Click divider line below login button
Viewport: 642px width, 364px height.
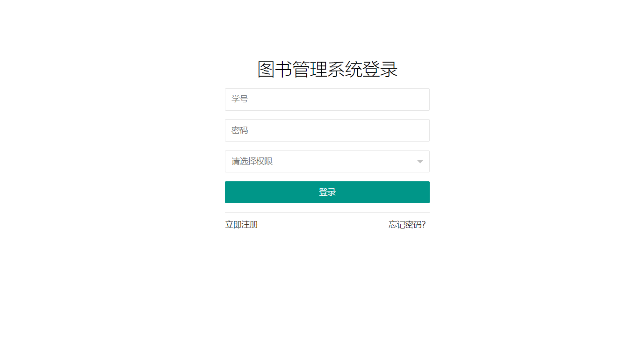click(x=327, y=212)
